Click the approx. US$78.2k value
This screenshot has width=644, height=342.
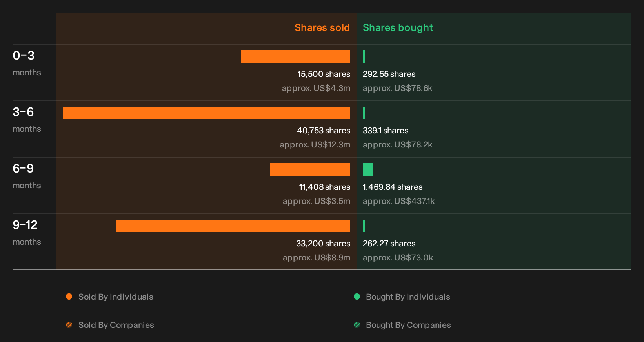(x=397, y=145)
